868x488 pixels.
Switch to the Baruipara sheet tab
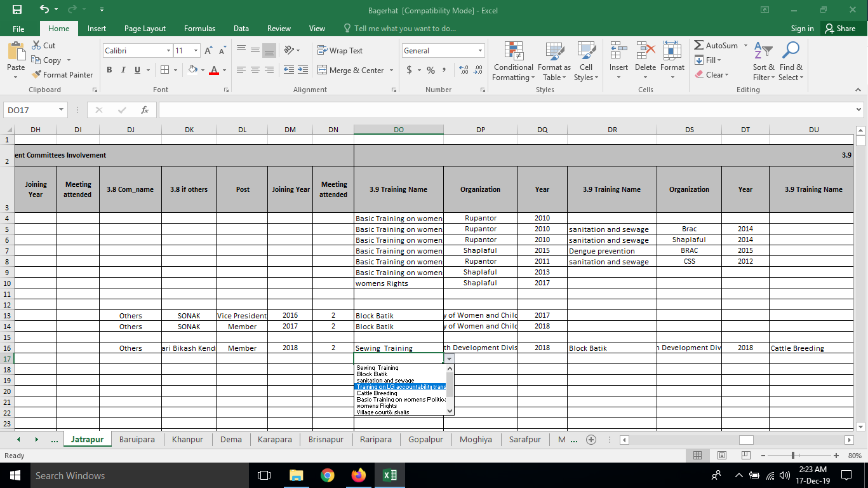click(x=137, y=440)
